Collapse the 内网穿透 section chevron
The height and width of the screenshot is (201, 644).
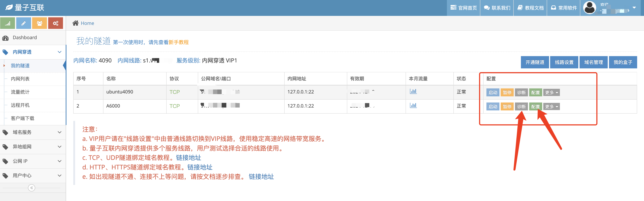pos(60,52)
